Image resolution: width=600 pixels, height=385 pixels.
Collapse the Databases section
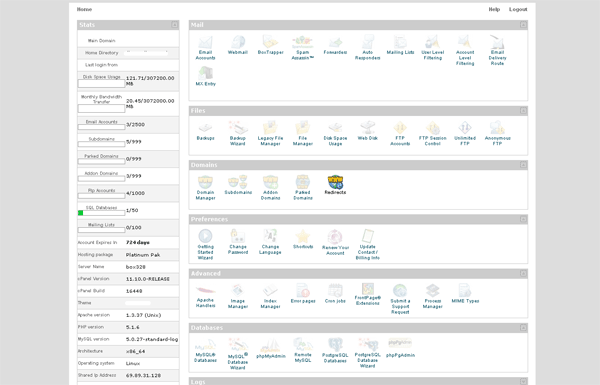click(x=523, y=328)
